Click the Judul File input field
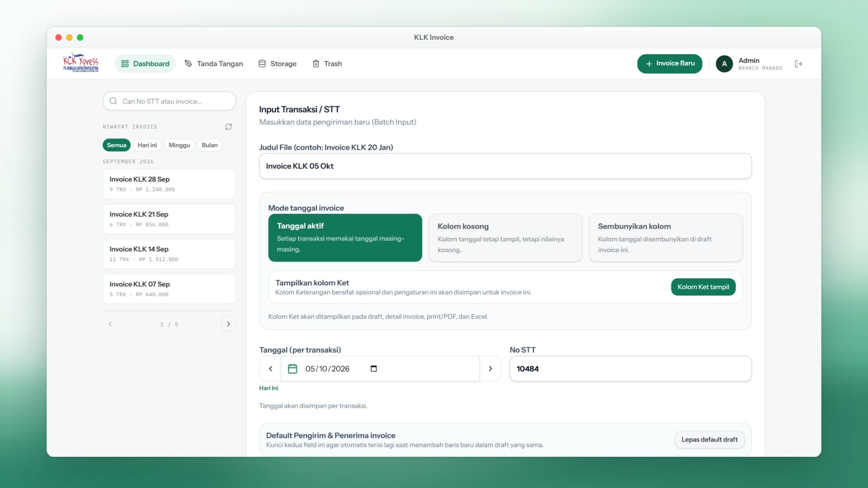Image resolution: width=868 pixels, height=488 pixels. (x=505, y=166)
